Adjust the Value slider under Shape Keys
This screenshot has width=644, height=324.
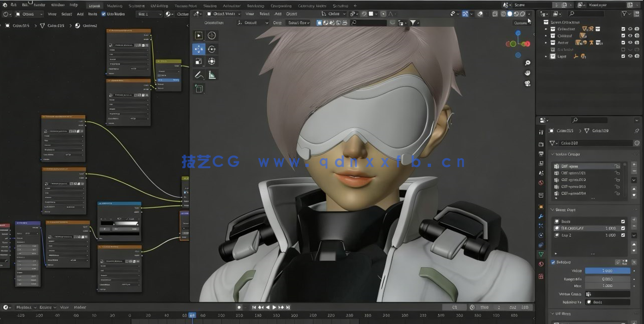(x=608, y=270)
